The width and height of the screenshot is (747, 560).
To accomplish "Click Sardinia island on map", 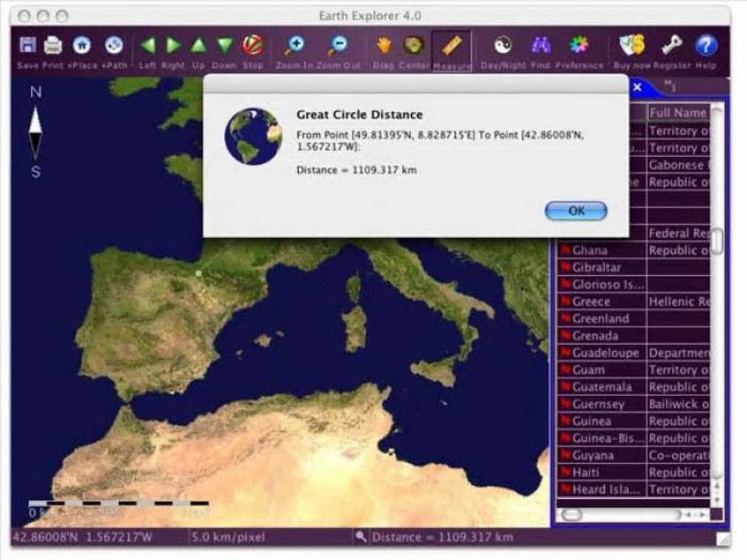I will pyautogui.click(x=355, y=328).
